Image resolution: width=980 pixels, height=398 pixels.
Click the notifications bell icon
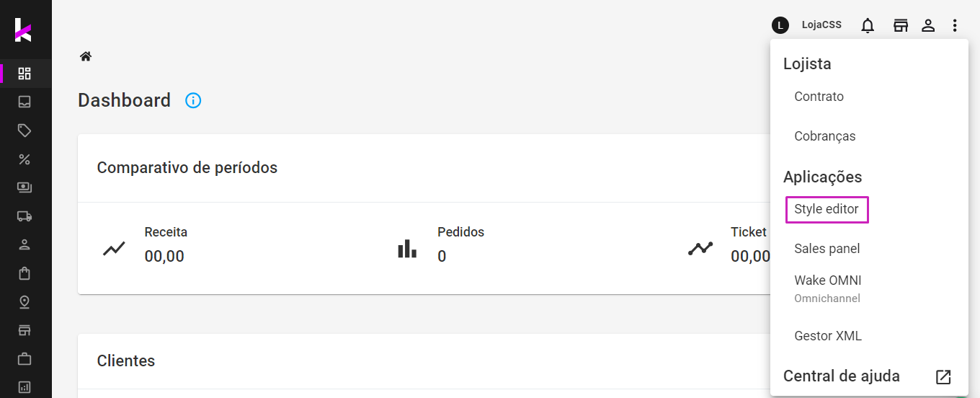tap(868, 26)
